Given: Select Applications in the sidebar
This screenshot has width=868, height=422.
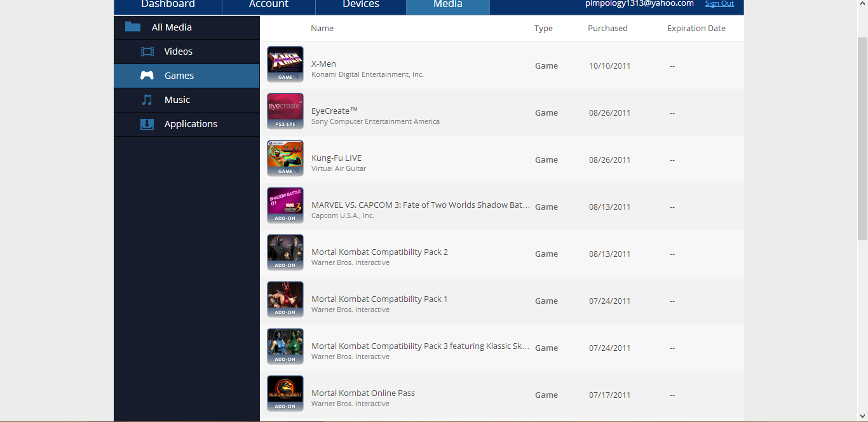Looking at the screenshot, I should 187,124.
